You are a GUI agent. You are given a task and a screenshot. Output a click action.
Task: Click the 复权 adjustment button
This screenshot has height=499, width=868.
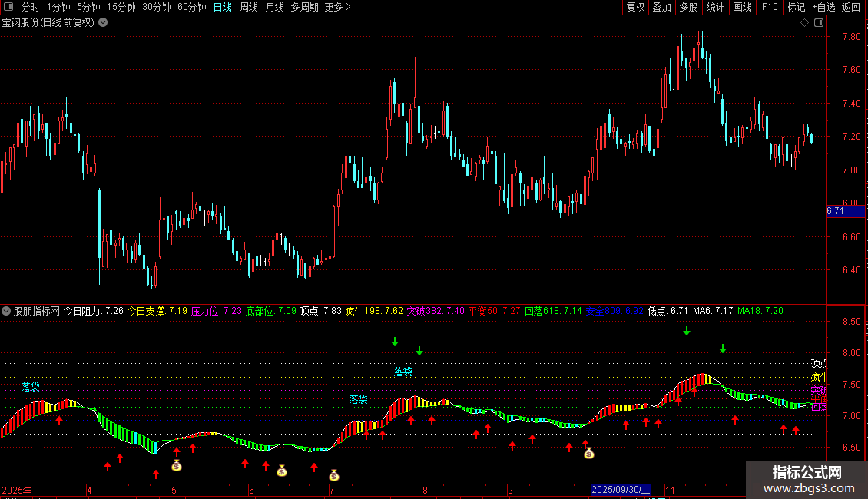pos(635,7)
